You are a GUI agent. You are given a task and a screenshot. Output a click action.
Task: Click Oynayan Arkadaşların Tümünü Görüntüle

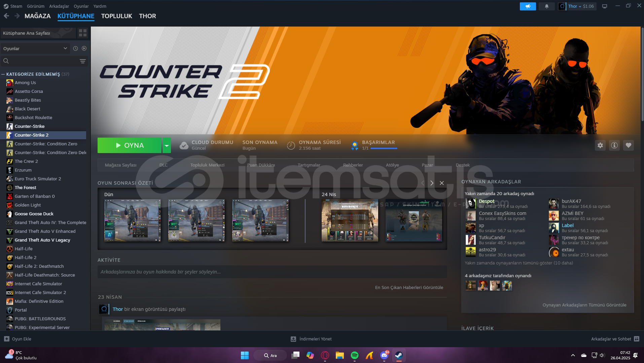(584, 305)
